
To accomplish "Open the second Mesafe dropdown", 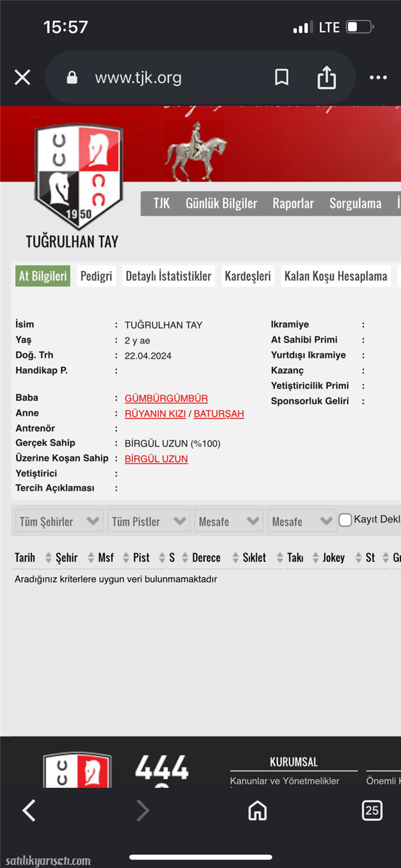I will pos(302,521).
